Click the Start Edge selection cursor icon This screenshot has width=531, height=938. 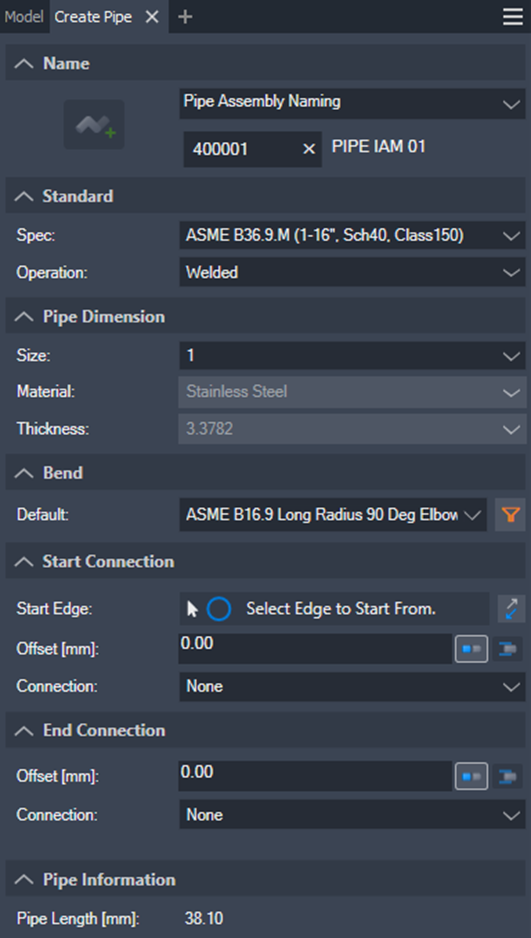tap(192, 609)
